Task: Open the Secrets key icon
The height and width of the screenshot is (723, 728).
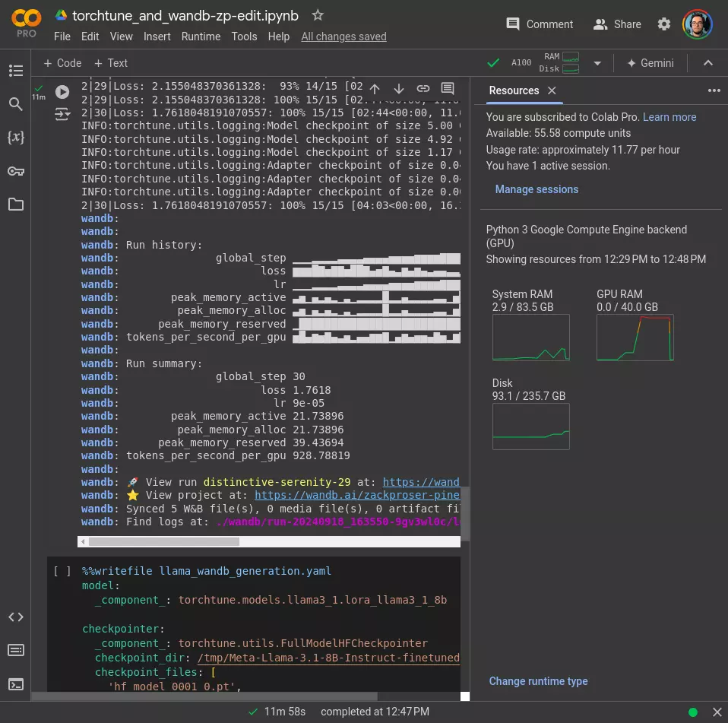Action: pos(15,171)
